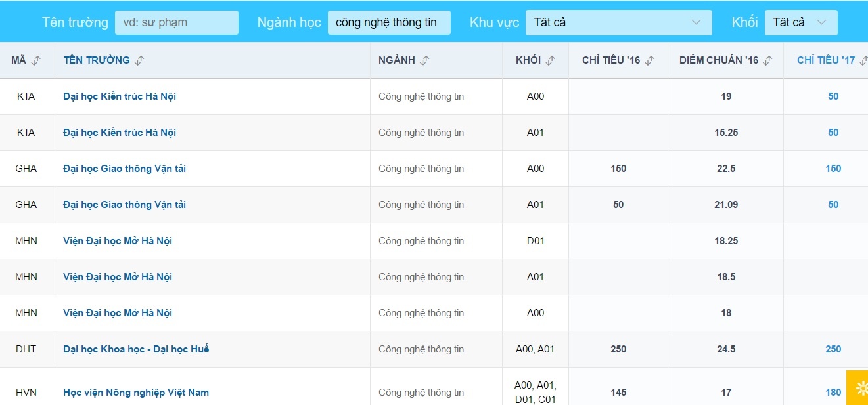
Task: Sort by CHỈ TIÊU '16 using its sort icon
Action: (x=649, y=60)
